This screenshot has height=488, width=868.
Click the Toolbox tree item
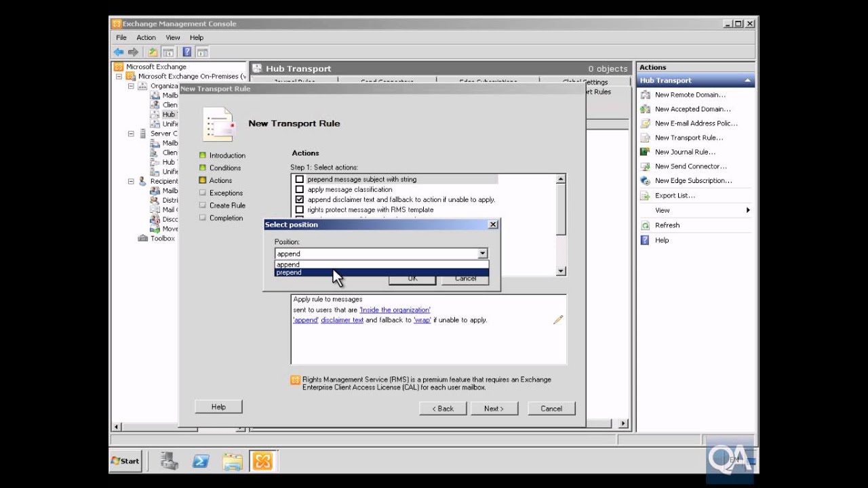coord(163,239)
